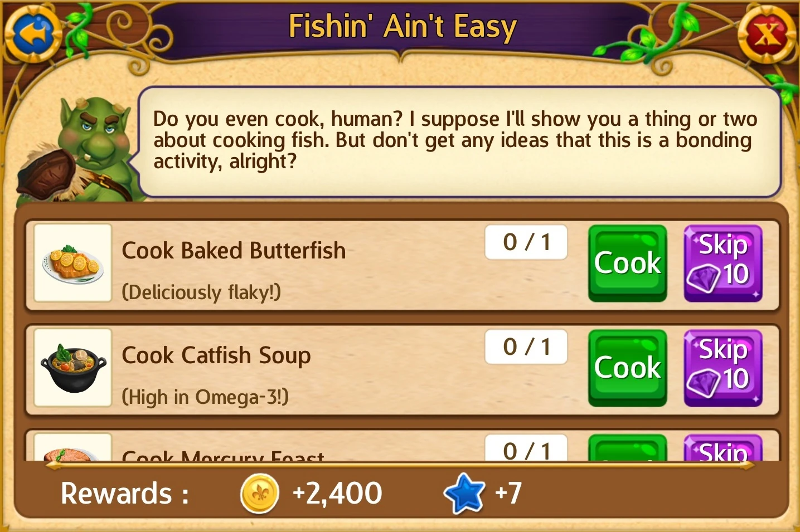Click the partially visible Mercury Feast Cook button
This screenshot has height=532, width=800.
tap(628, 448)
